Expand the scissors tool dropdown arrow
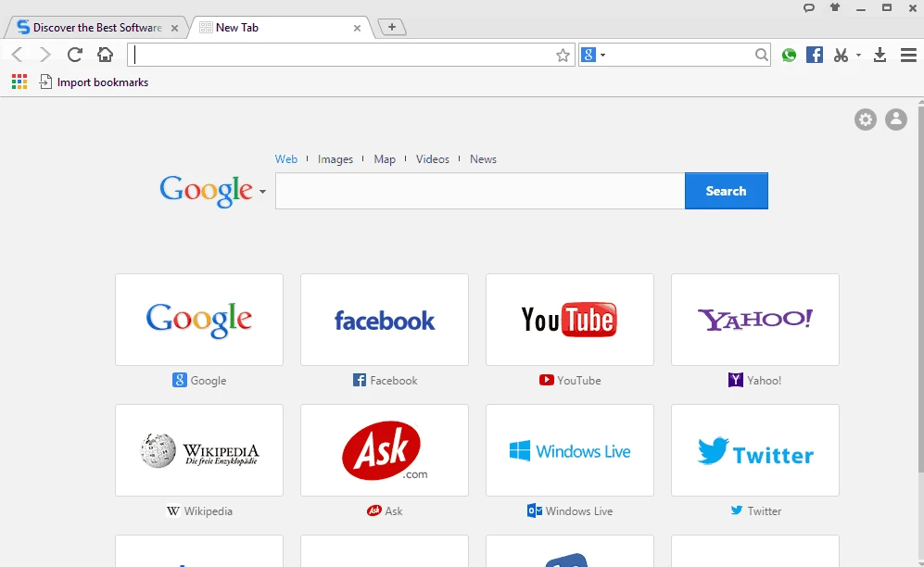Viewport: 924px width, 567px height. click(x=858, y=56)
